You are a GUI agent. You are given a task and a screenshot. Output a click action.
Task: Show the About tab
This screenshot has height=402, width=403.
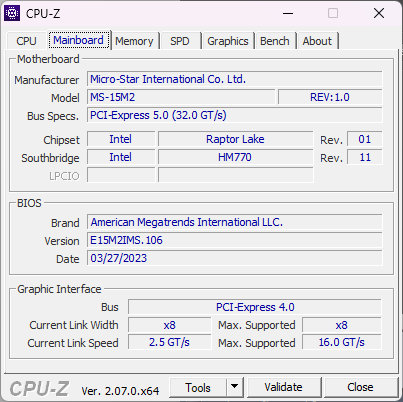[317, 41]
